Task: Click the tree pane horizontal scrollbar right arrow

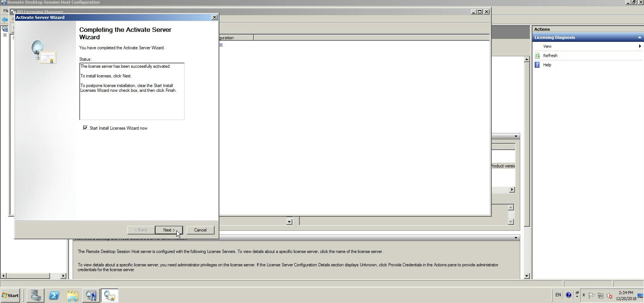Action: [63, 276]
